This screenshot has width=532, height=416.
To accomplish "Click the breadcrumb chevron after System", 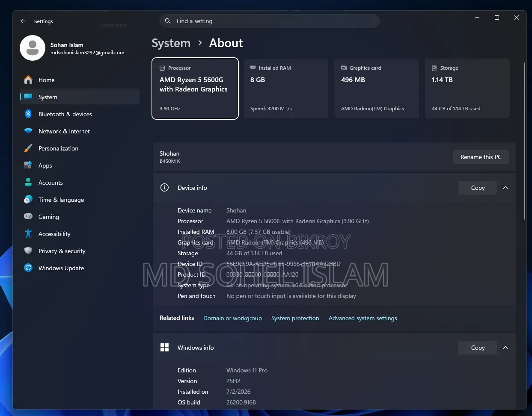I will coord(200,43).
